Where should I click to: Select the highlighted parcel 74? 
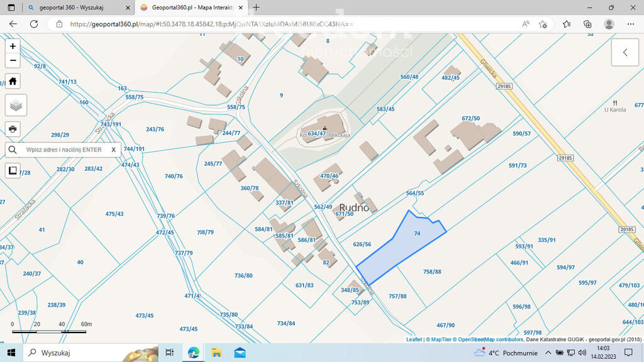point(402,245)
